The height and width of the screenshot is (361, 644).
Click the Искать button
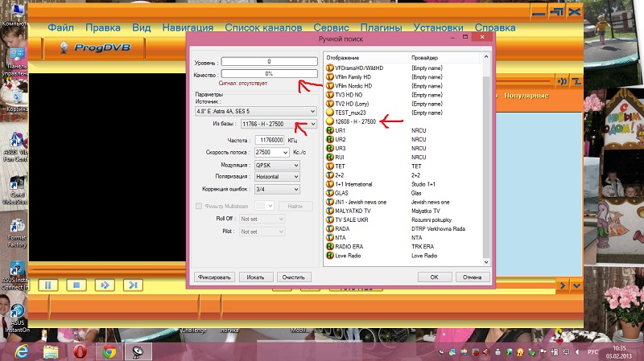tap(256, 277)
